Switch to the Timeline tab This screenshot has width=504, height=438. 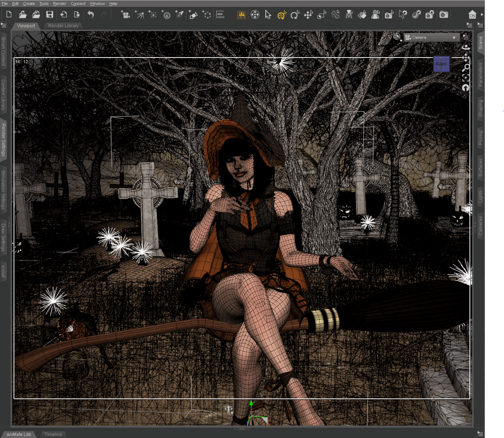pyautogui.click(x=53, y=434)
